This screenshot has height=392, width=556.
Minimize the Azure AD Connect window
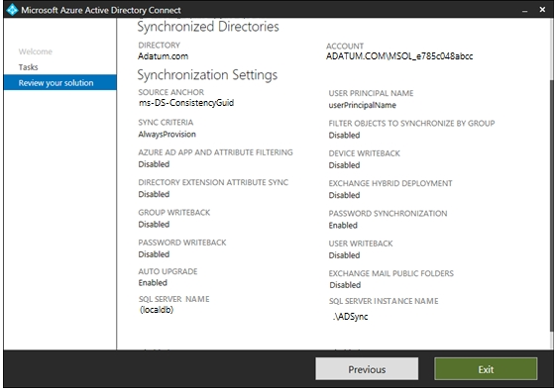525,10
